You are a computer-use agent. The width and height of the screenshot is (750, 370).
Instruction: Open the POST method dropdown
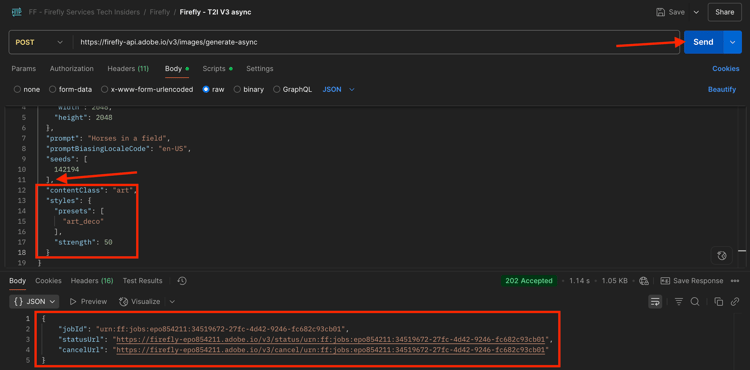tap(40, 42)
